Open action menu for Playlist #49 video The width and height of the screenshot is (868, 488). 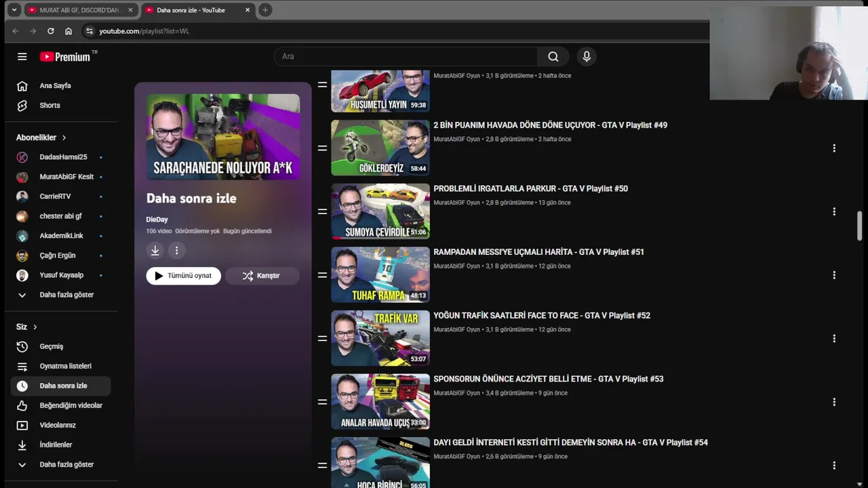[834, 148]
